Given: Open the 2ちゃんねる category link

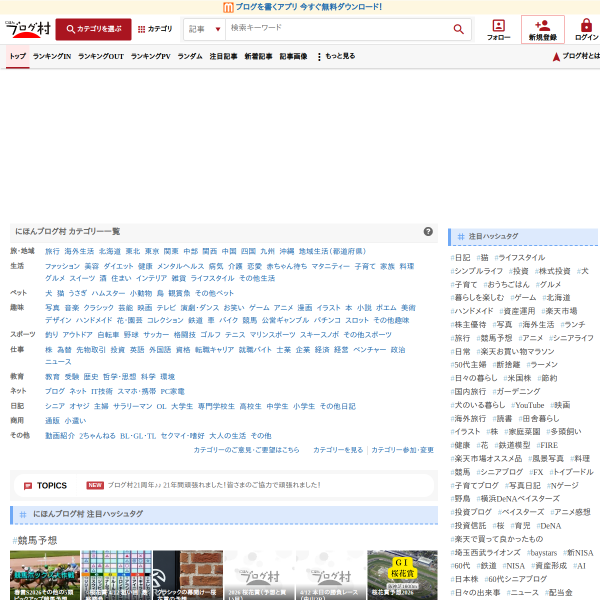Looking at the screenshot, I should (97, 436).
